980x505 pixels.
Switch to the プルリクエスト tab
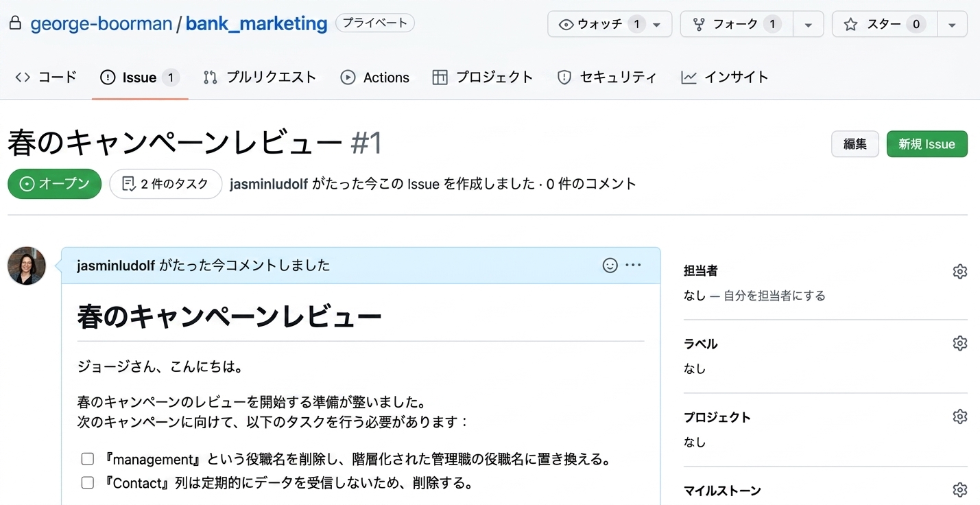tap(260, 78)
